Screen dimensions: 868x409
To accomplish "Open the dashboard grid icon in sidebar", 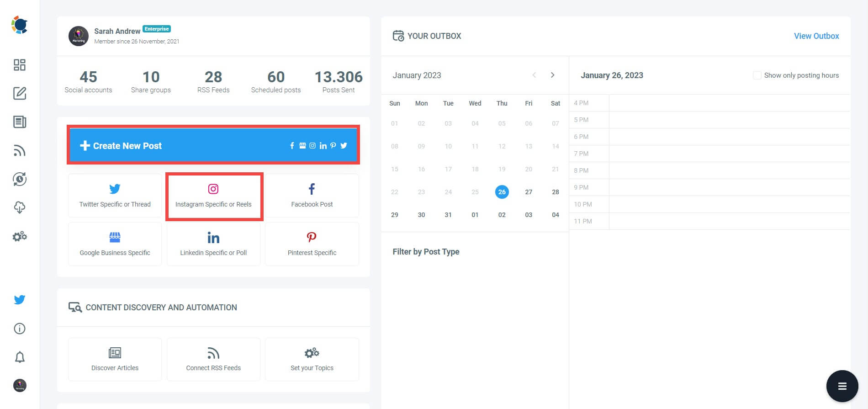I will click(20, 65).
